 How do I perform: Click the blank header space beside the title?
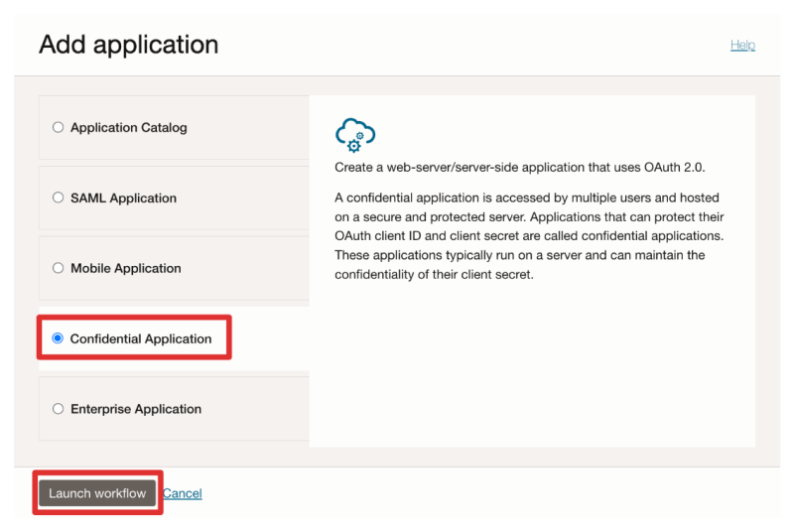pyautogui.click(x=466, y=45)
